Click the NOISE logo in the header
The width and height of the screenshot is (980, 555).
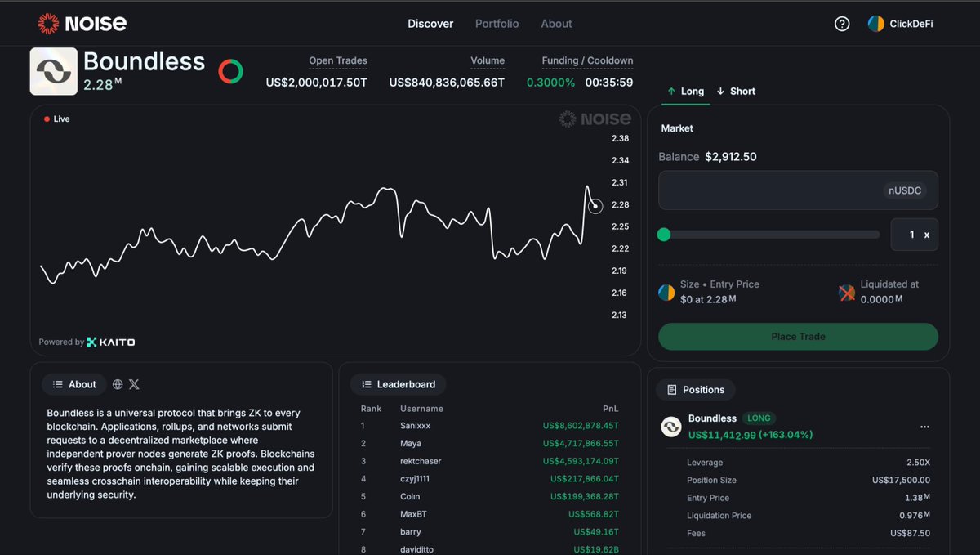point(82,24)
